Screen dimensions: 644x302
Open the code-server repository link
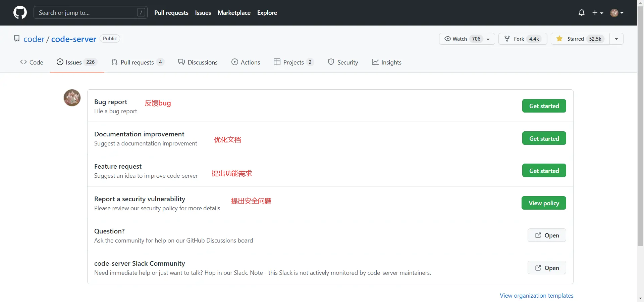(x=74, y=39)
